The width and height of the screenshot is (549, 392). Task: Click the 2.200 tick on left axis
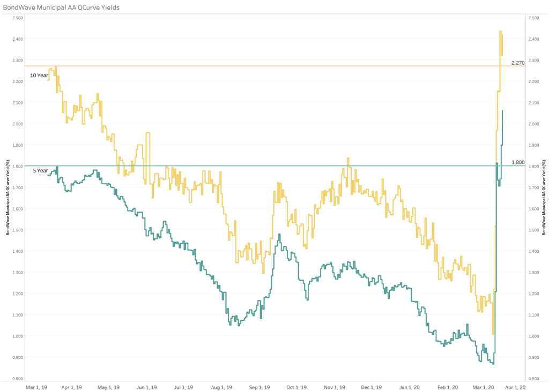coord(18,81)
